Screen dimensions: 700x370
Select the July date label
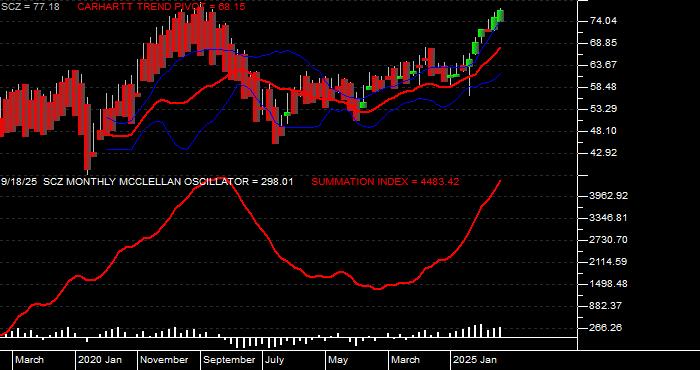[274, 360]
